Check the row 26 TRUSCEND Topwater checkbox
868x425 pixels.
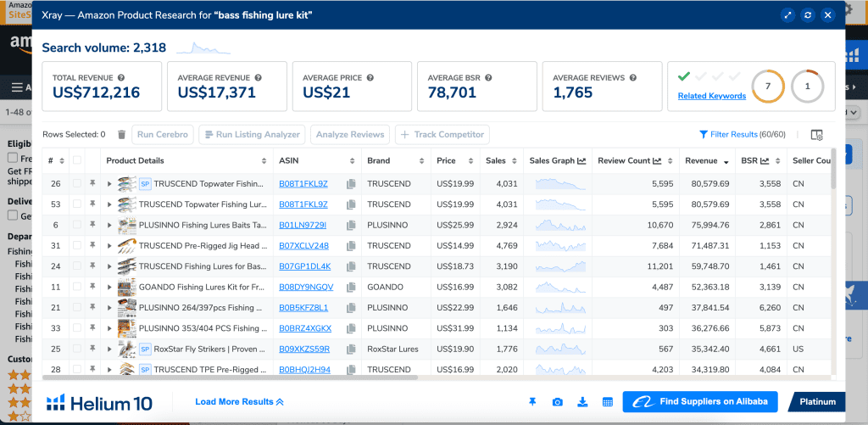(x=77, y=183)
